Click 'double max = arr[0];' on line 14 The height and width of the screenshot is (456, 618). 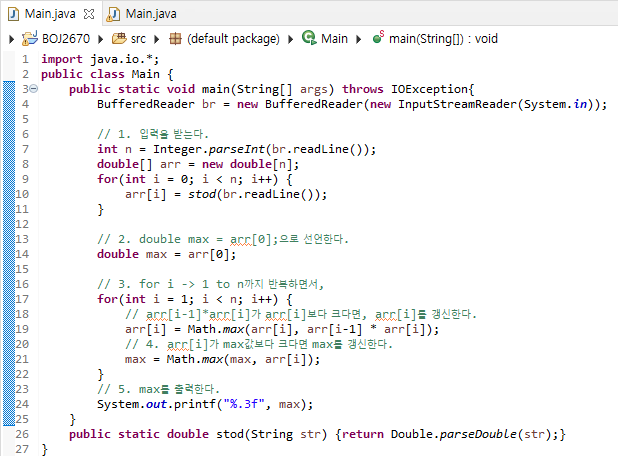point(166,254)
